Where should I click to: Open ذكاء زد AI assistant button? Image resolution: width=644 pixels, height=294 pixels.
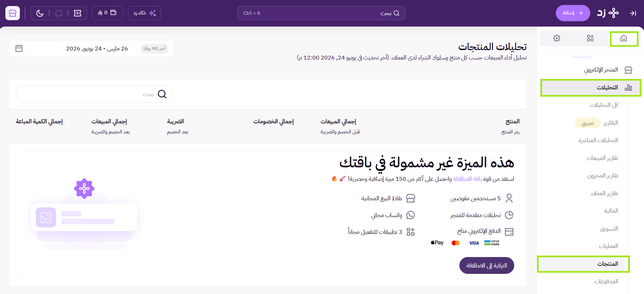144,13
